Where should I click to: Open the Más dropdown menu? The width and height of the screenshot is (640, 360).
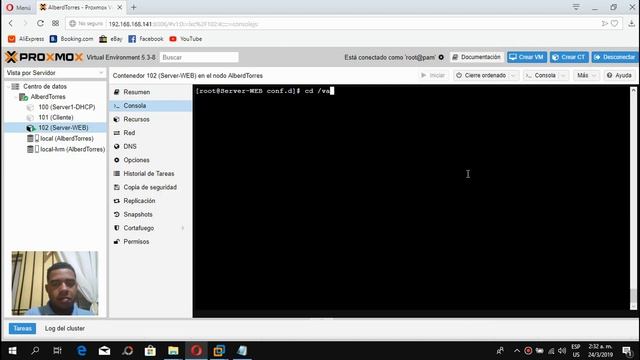[x=587, y=76]
